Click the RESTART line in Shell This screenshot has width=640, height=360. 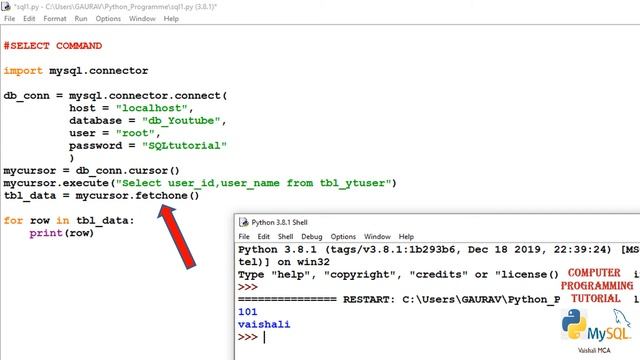[439, 300]
